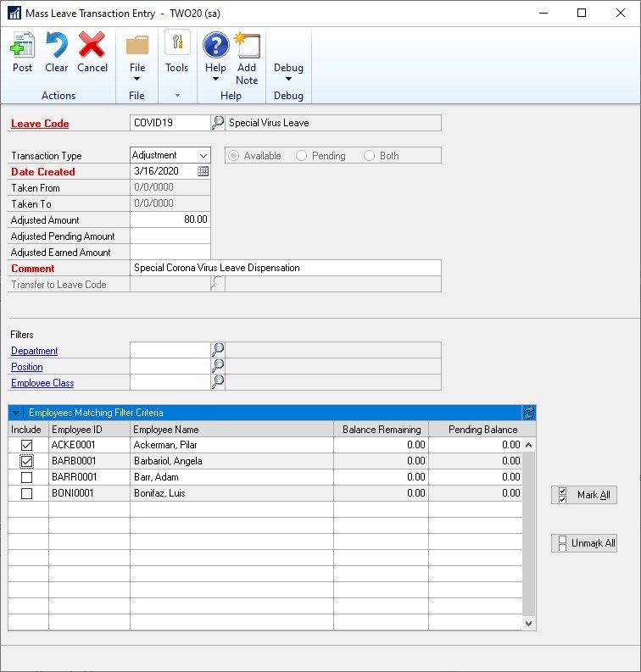
Task: Open Department lookup magnifier
Action: (x=218, y=350)
